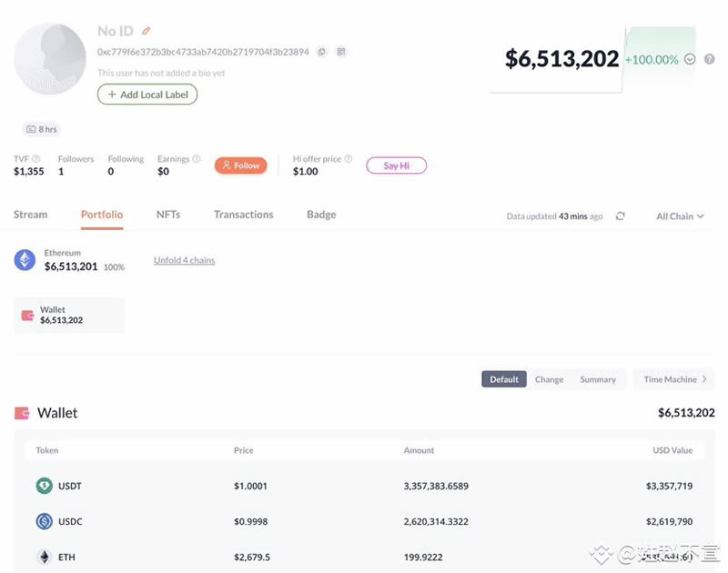Select the Default view toggle
Viewport: 728px width, 573px height.
[x=504, y=379]
